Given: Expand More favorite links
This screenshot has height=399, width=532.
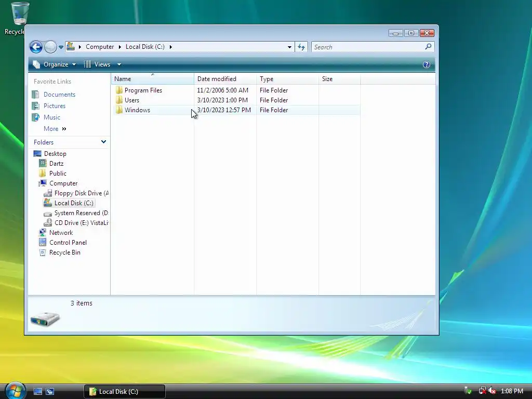Looking at the screenshot, I should (x=55, y=129).
